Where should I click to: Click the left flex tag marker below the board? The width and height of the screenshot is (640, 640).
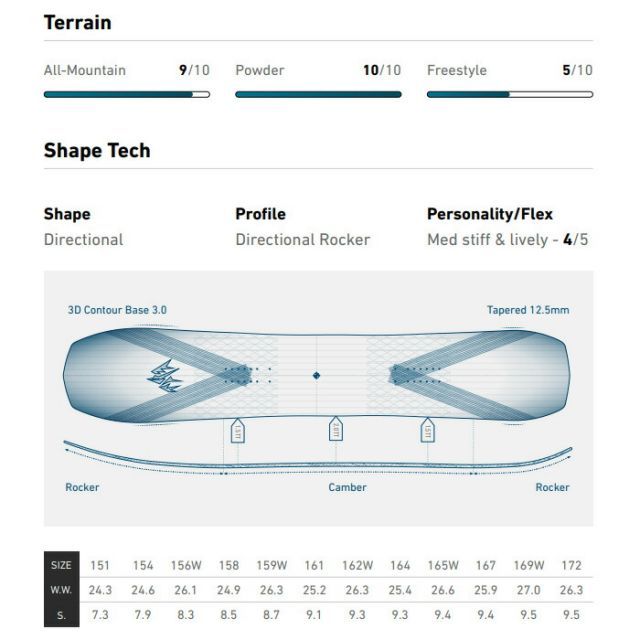tap(238, 430)
